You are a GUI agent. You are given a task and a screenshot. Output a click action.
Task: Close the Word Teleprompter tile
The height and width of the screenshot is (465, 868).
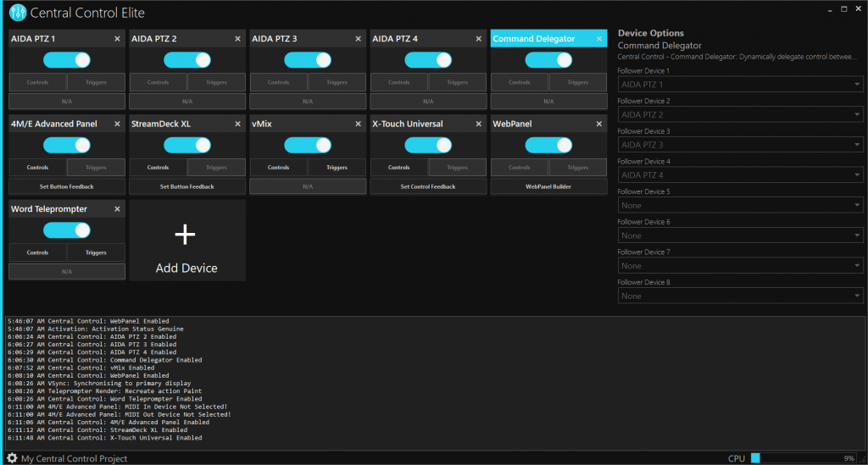tap(117, 209)
